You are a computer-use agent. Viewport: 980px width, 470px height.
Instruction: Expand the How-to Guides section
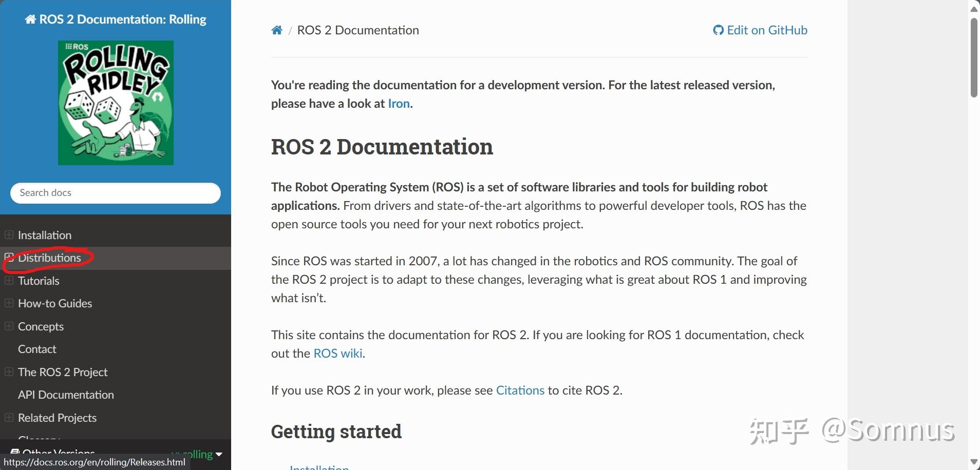pos(8,303)
